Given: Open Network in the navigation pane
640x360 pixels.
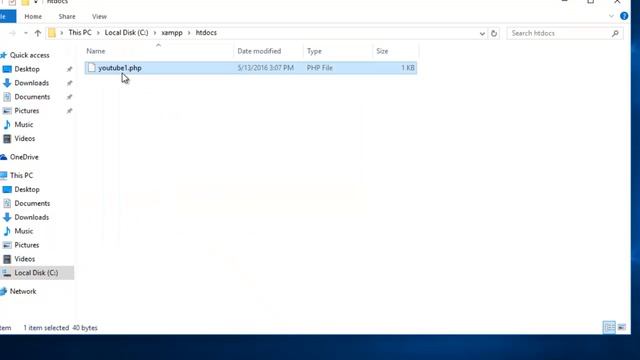Looking at the screenshot, I should (23, 291).
